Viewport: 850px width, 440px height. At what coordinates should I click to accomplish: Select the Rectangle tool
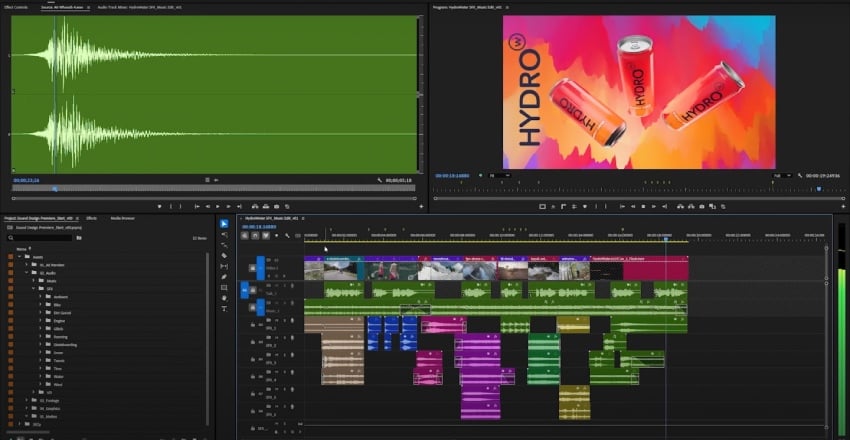click(x=224, y=287)
